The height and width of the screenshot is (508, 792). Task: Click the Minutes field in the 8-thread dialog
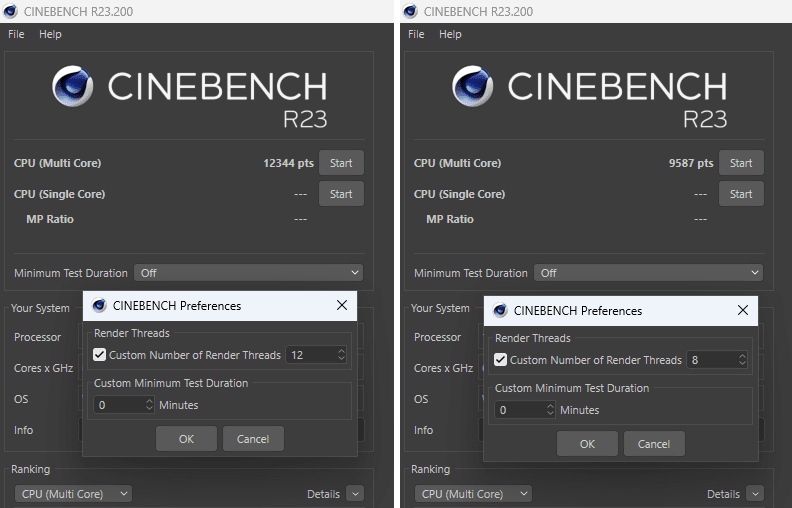click(x=521, y=410)
